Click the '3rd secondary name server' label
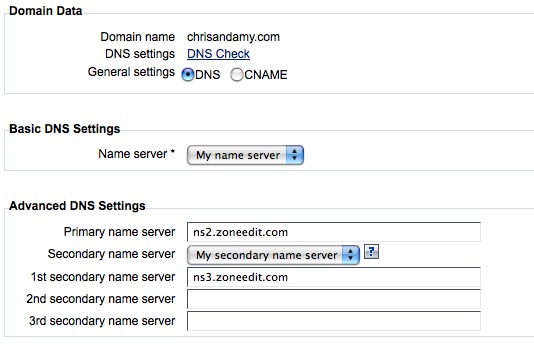 click(x=102, y=321)
